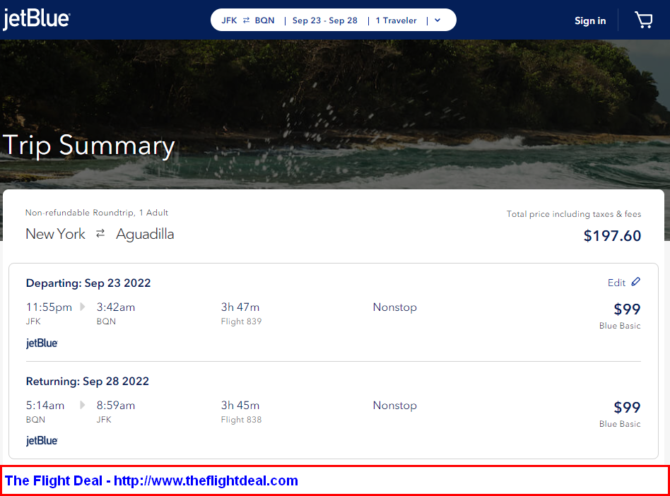Click Sign in

[x=590, y=21]
